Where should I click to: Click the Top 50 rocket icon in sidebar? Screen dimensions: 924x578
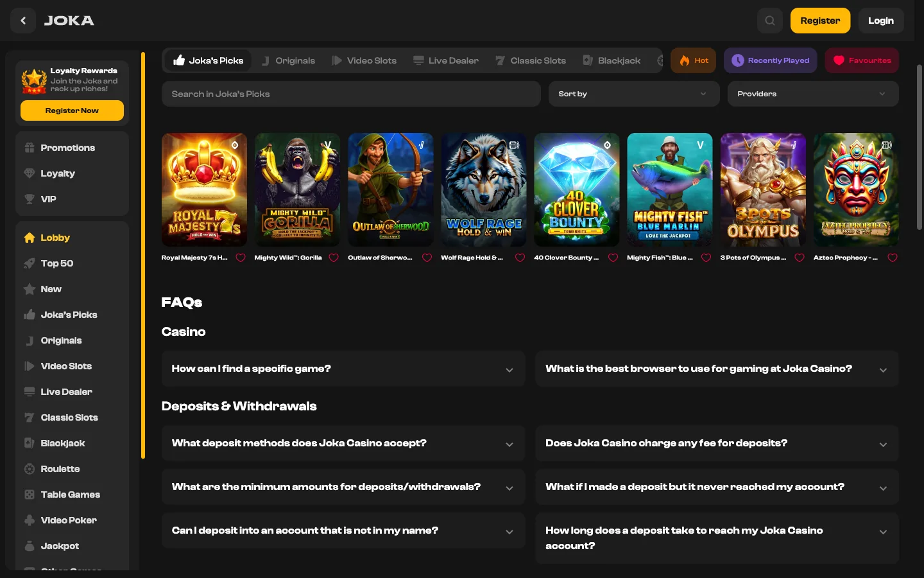30,263
